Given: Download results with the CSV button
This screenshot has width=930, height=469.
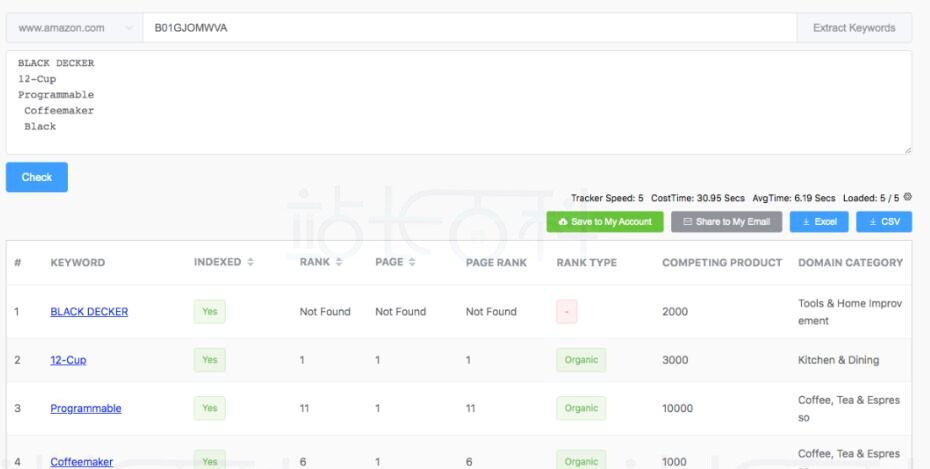Looking at the screenshot, I should (x=884, y=222).
